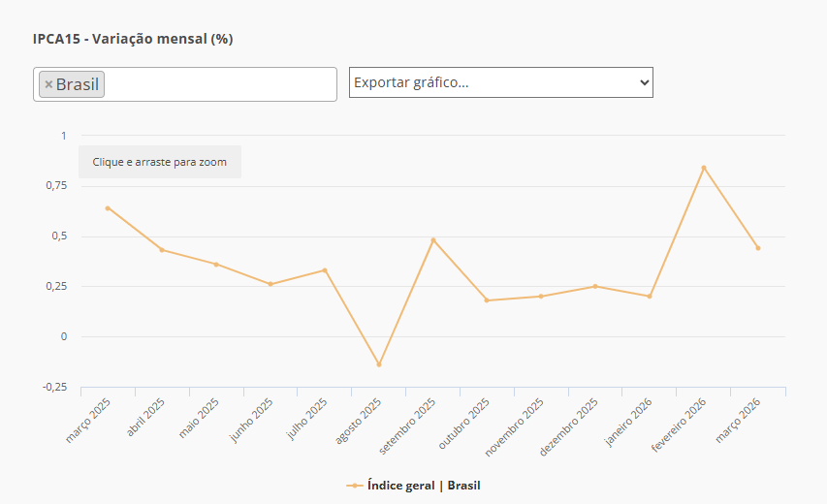Select the maio 2025 data point
Image resolution: width=827 pixels, height=504 pixels.
(216, 264)
